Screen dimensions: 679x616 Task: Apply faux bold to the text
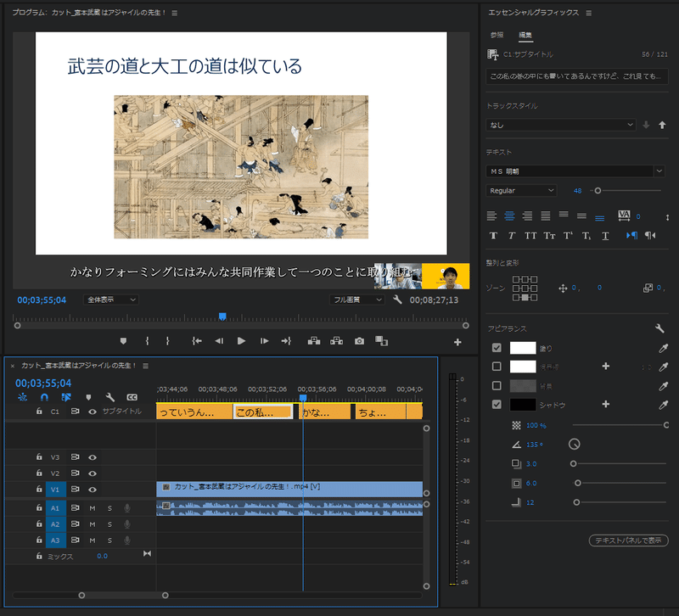click(x=493, y=236)
